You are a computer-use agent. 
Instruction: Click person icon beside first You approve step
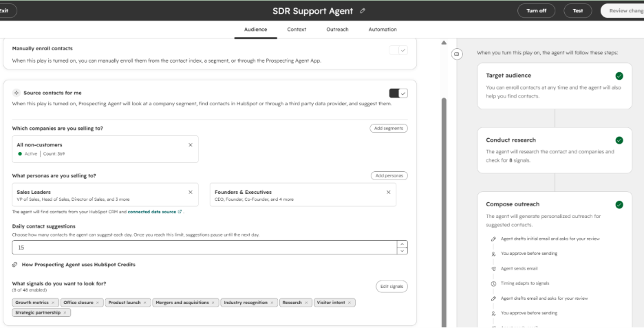493,254
